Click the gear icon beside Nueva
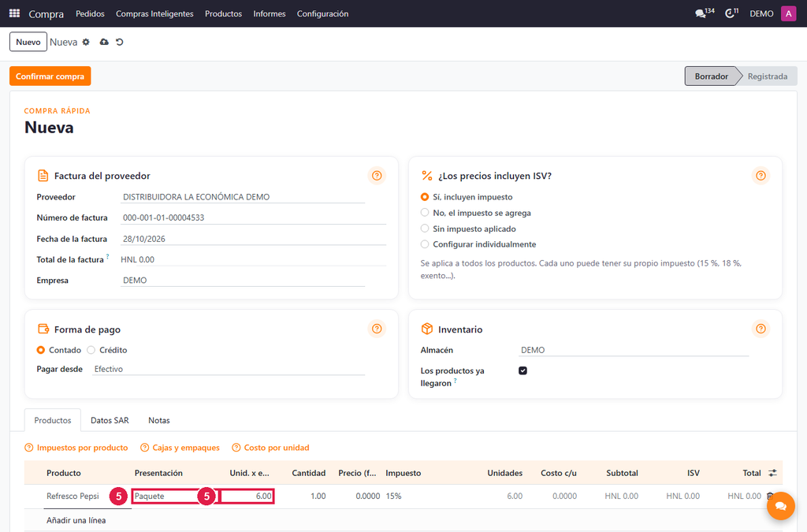This screenshot has height=532, width=807. click(86, 43)
